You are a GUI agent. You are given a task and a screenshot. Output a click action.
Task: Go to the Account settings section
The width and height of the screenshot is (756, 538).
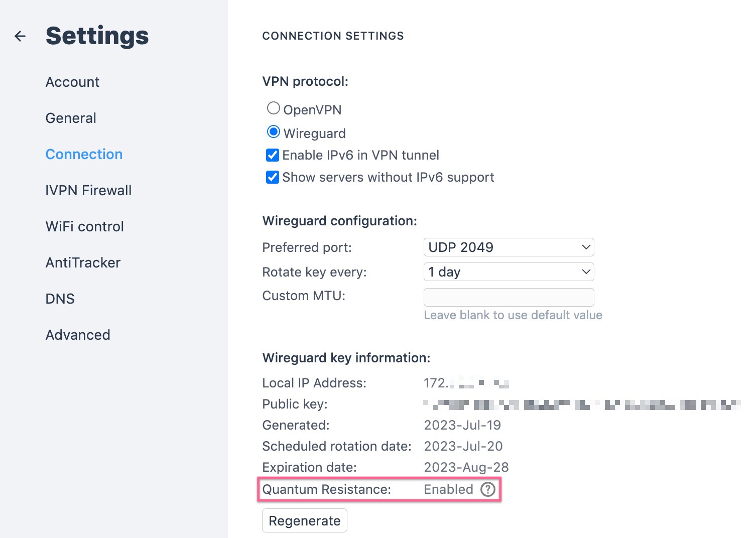tap(72, 82)
